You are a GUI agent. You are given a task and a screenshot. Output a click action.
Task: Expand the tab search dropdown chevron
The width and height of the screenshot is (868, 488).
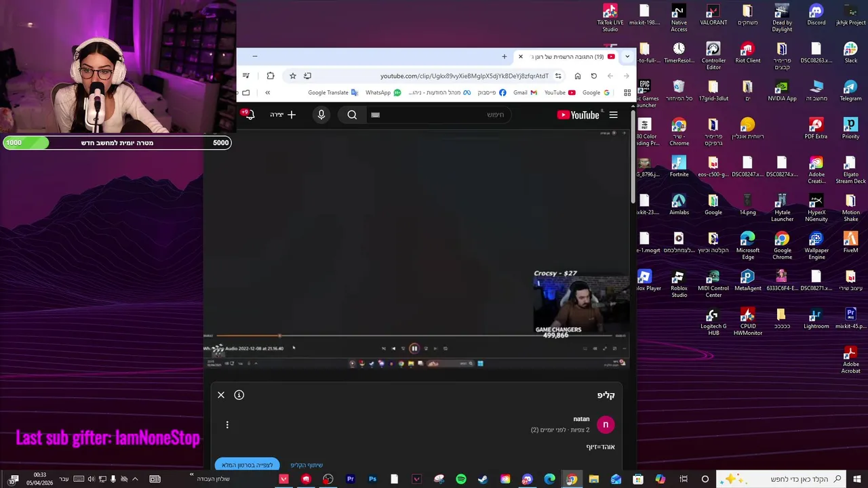[x=627, y=57]
